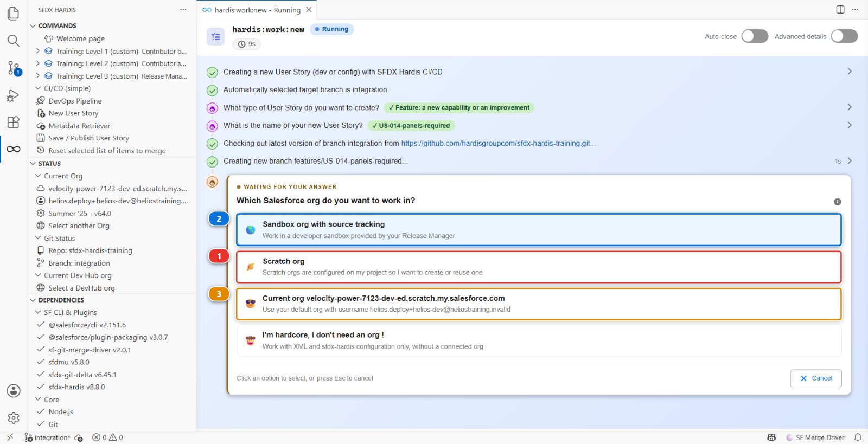Open Source Control view in activity bar

point(14,68)
